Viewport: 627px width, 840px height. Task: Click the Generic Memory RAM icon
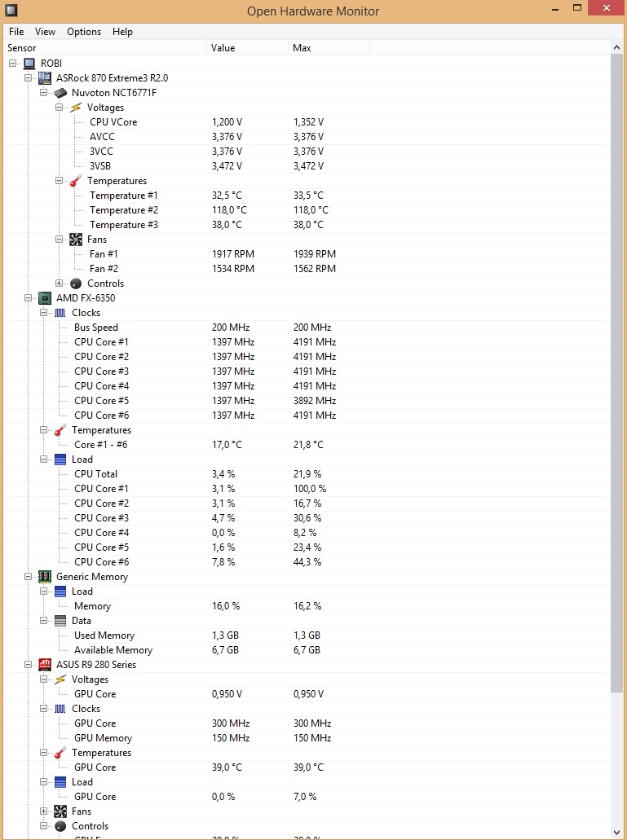[45, 576]
